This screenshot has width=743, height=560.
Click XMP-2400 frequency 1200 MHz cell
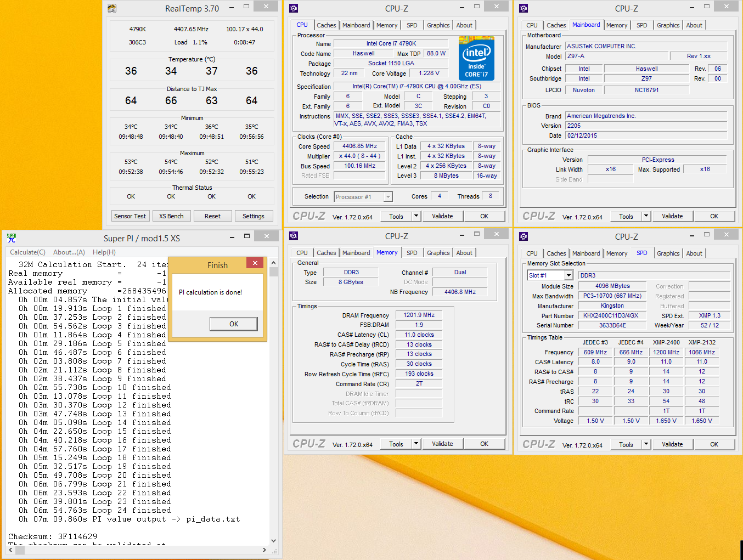tap(666, 352)
